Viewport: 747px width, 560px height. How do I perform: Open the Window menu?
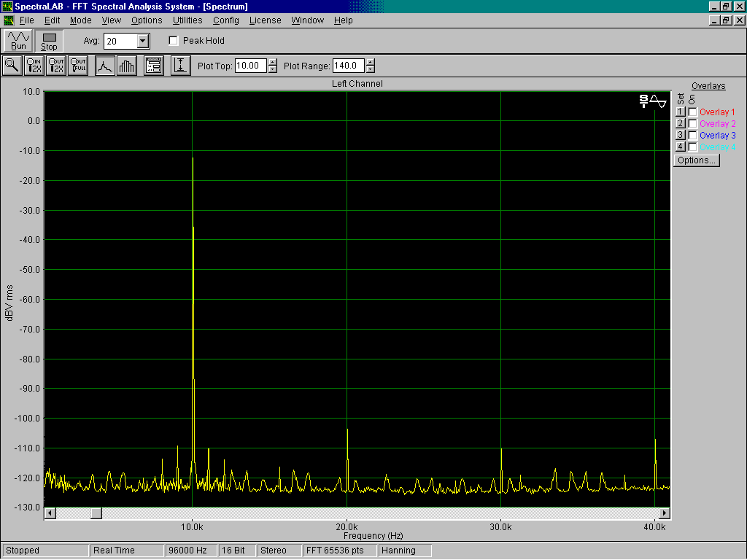[307, 20]
